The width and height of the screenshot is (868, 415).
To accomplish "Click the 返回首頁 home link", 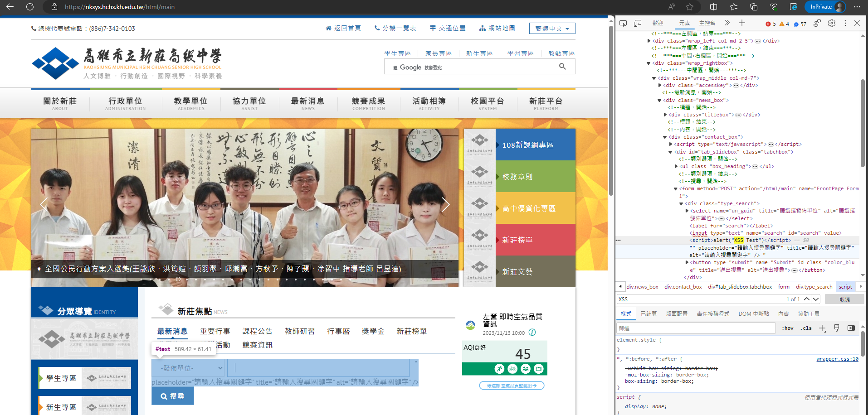I will (343, 28).
